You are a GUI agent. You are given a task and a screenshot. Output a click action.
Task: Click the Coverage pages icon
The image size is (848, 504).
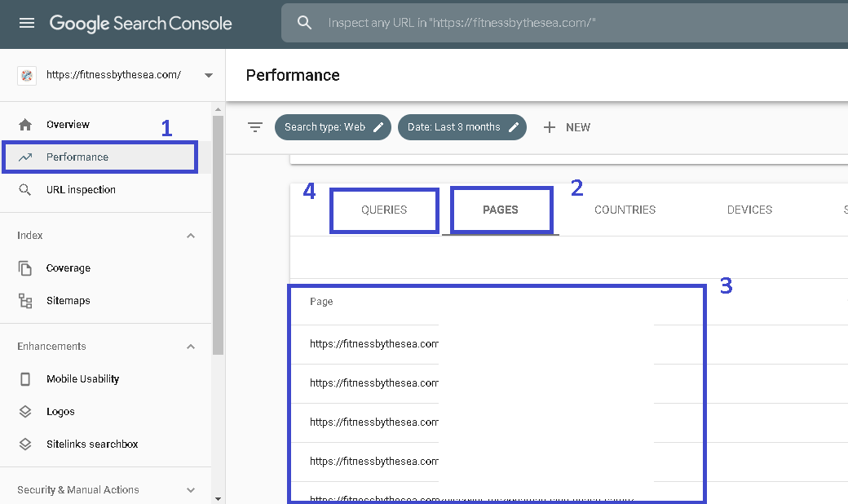[25, 268]
